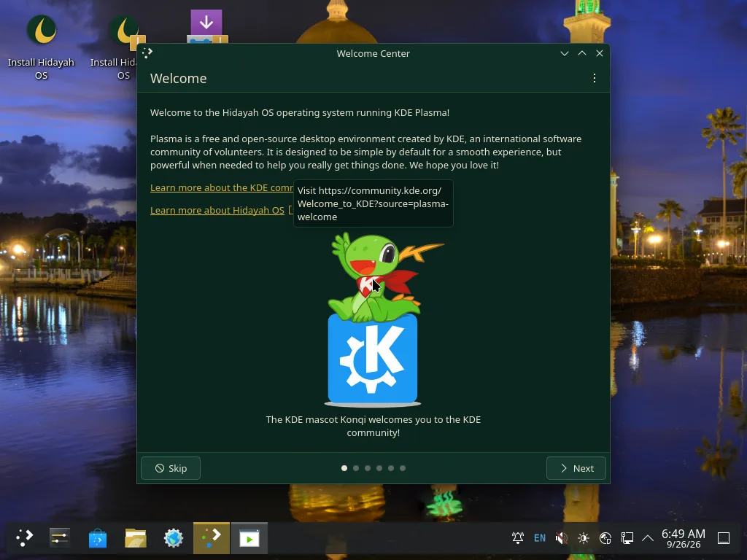The width and height of the screenshot is (747, 560).
Task: Click muted volume tray icon
Action: (562, 538)
